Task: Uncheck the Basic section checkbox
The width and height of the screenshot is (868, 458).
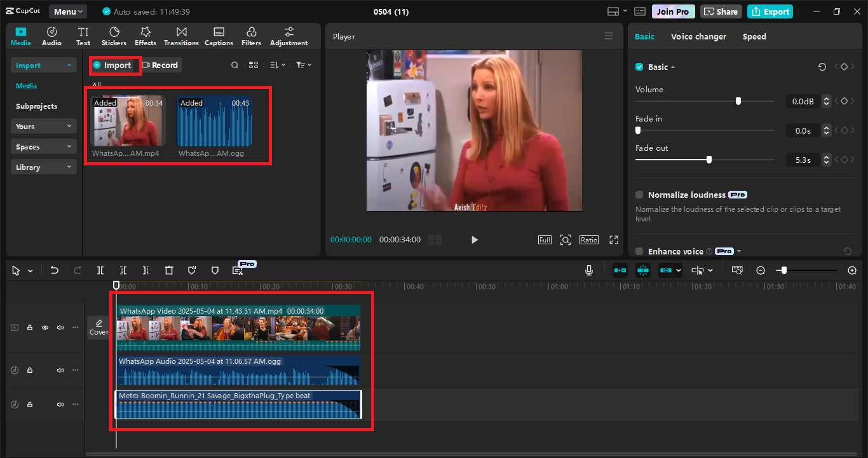Action: click(639, 67)
